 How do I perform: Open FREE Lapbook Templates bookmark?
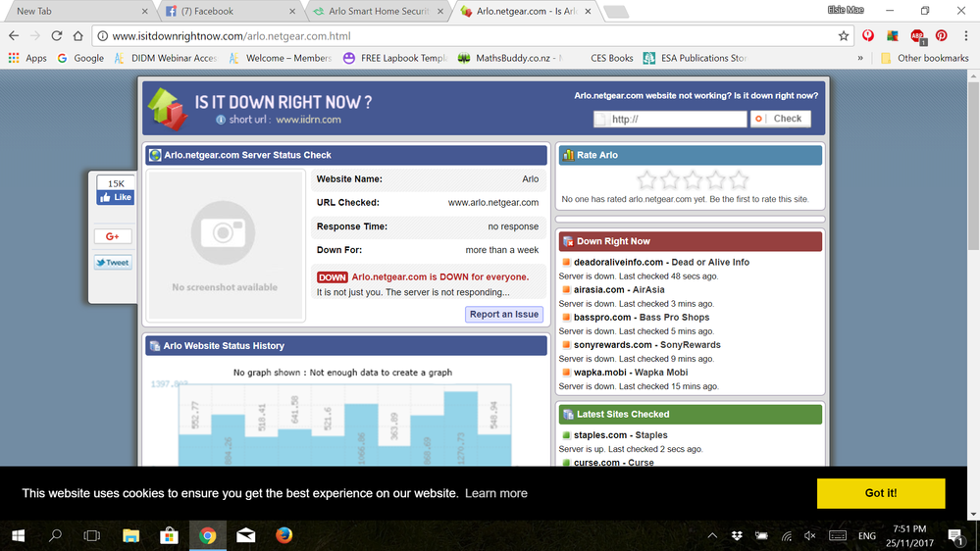tap(395, 58)
